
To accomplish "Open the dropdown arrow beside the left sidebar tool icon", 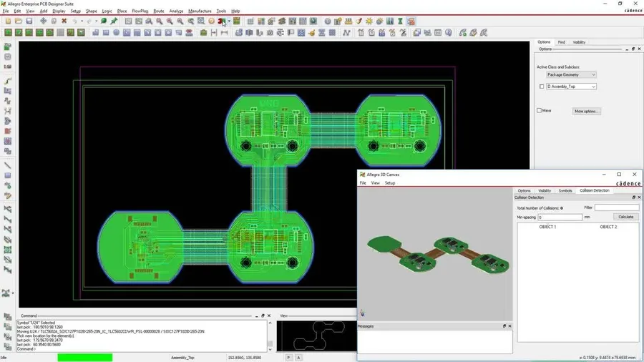I will (13, 293).
